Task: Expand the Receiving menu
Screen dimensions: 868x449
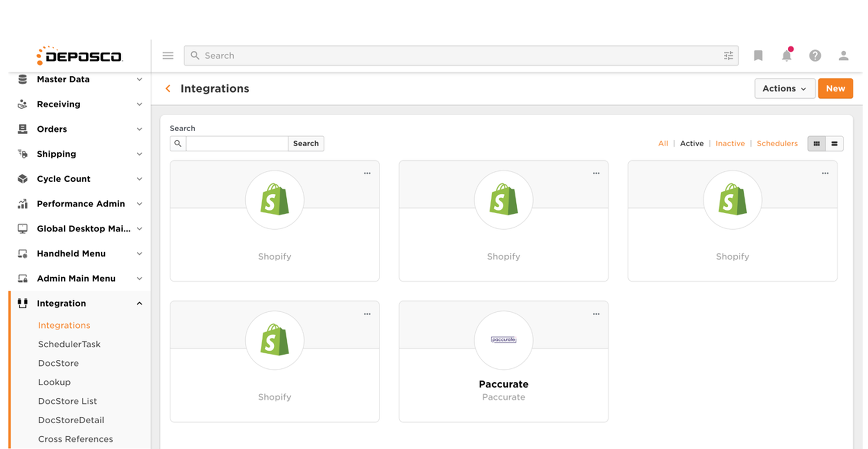Action: 139,104
